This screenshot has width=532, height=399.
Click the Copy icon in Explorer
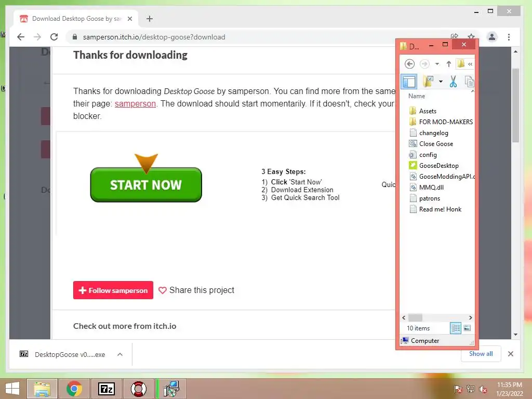469,82
